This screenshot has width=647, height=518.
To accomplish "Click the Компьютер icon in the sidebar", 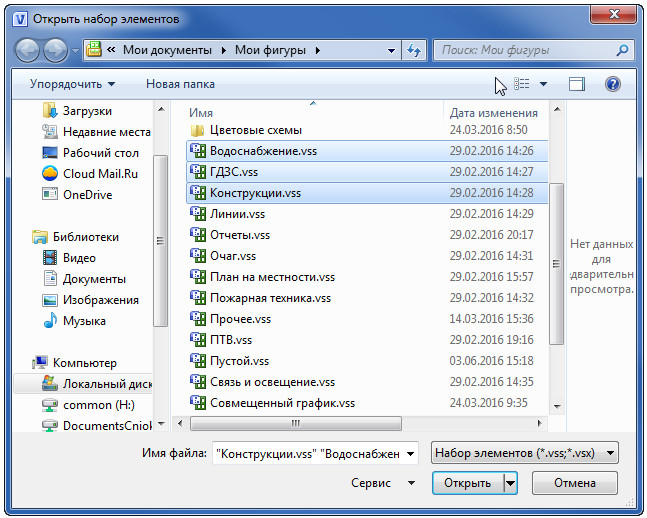I will point(40,363).
